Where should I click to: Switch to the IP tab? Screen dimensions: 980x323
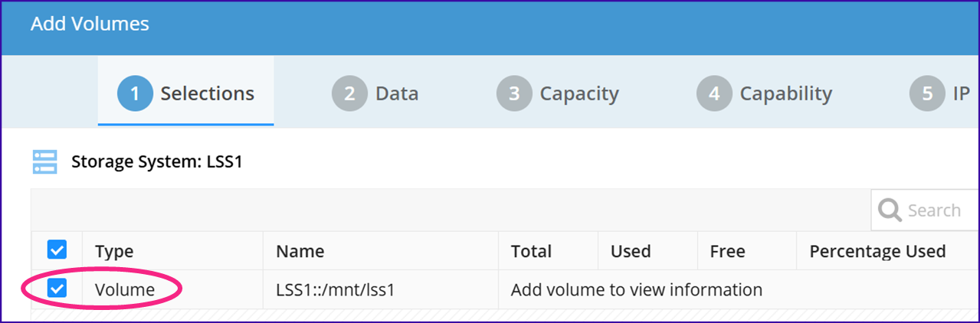tap(940, 93)
